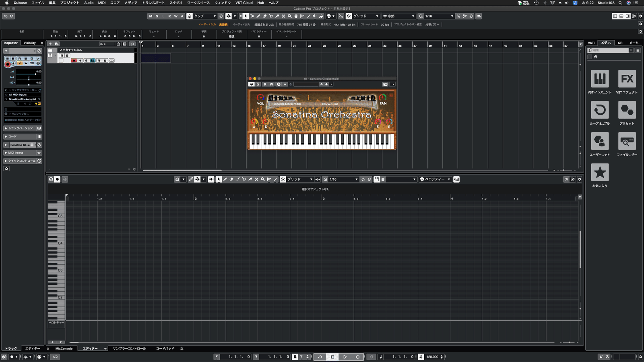Image resolution: width=644 pixels, height=362 pixels.
Task: Open main toolbar snap type グリッド dropdown
Action: (x=366, y=16)
